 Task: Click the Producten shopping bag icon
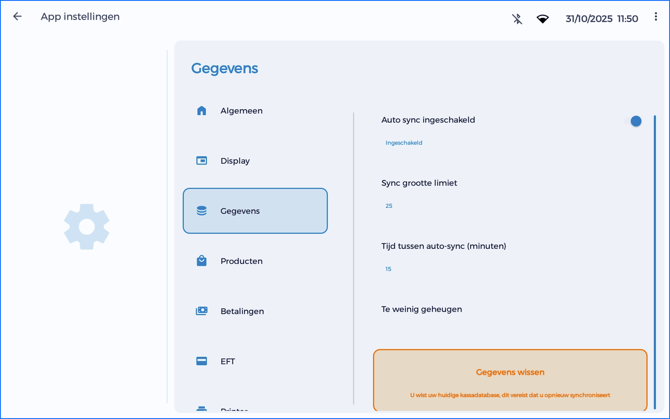click(201, 261)
